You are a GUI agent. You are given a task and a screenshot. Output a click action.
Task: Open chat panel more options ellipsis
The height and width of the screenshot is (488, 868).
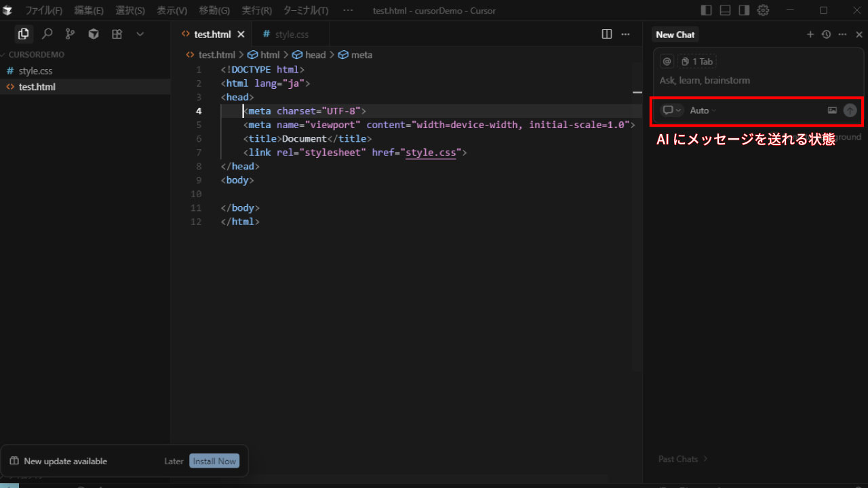(842, 35)
